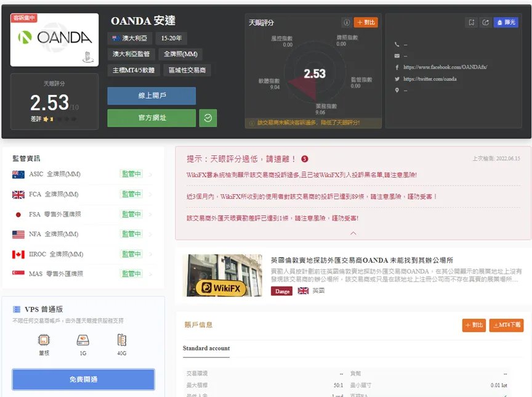Viewport: 532px width, 397px height.
Task: Click the blue 曝光 button
Action: coord(506,22)
